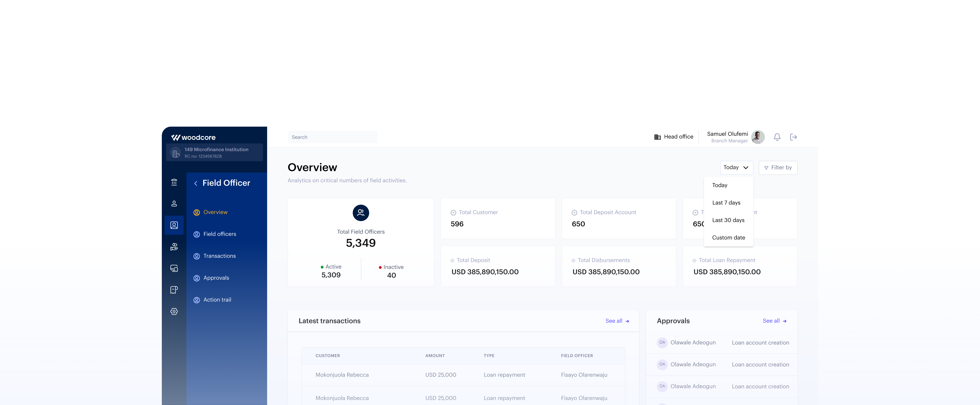Select the field officer ID-card sidebar icon
This screenshot has width=980, height=405.
[174, 225]
